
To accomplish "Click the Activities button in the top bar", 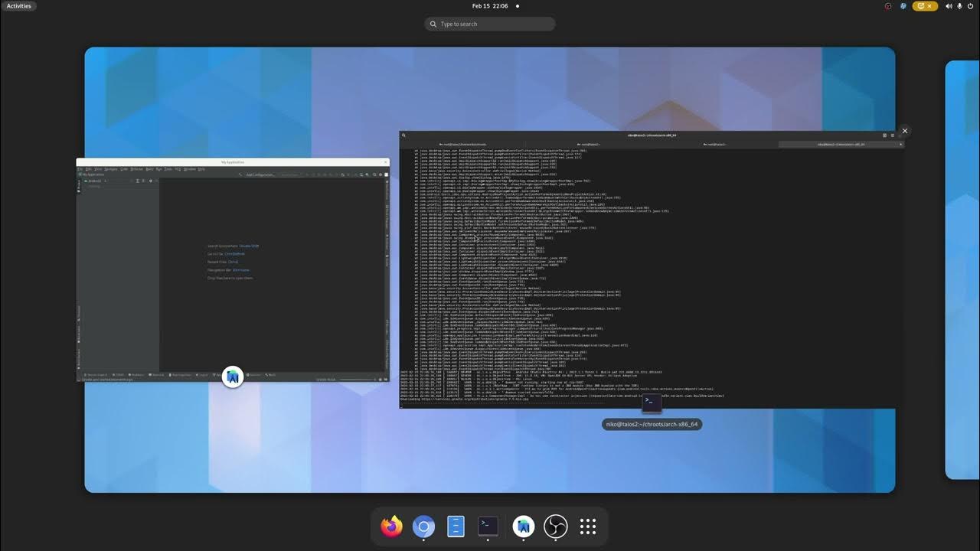I will [x=18, y=6].
